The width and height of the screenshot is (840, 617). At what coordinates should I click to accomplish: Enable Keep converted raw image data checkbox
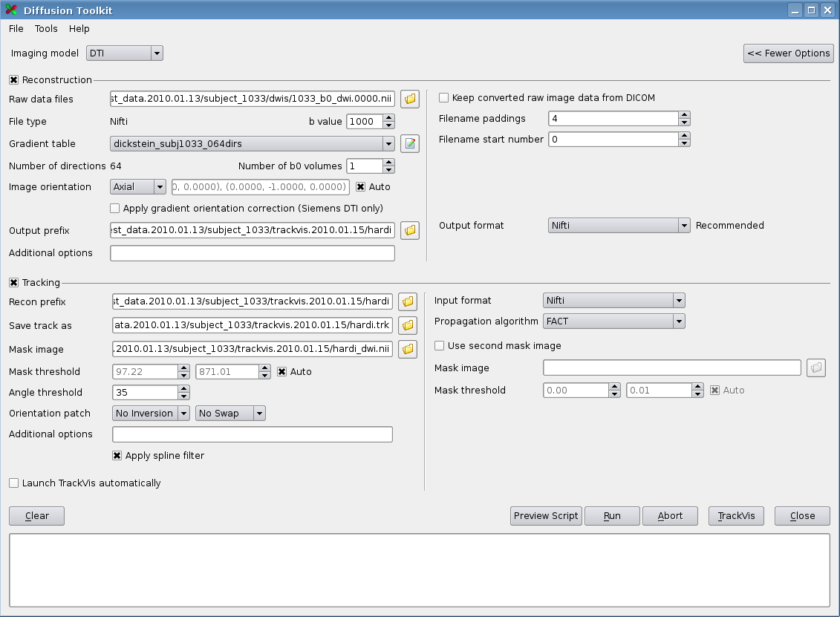click(x=444, y=98)
